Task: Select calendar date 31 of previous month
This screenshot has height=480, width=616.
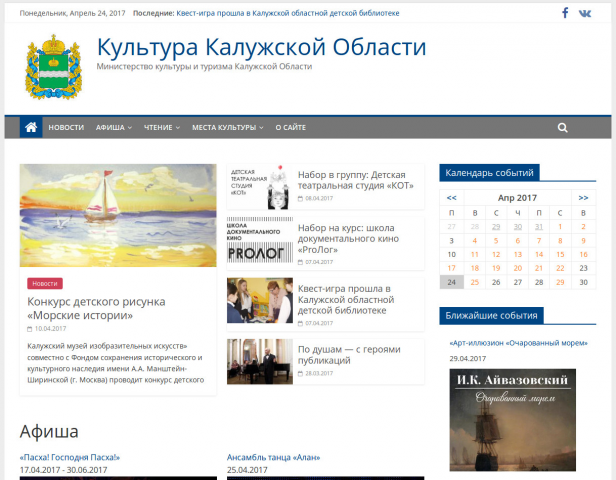Action: [539, 227]
